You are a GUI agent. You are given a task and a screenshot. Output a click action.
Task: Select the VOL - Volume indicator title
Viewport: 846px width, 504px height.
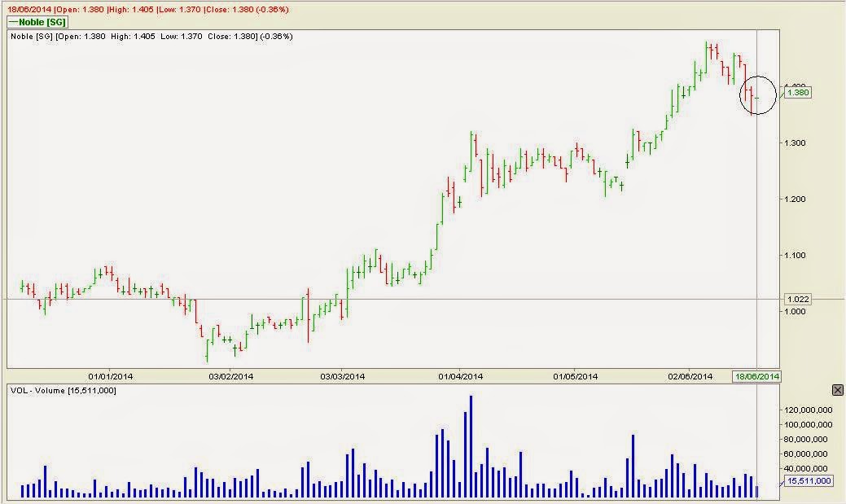(x=63, y=390)
